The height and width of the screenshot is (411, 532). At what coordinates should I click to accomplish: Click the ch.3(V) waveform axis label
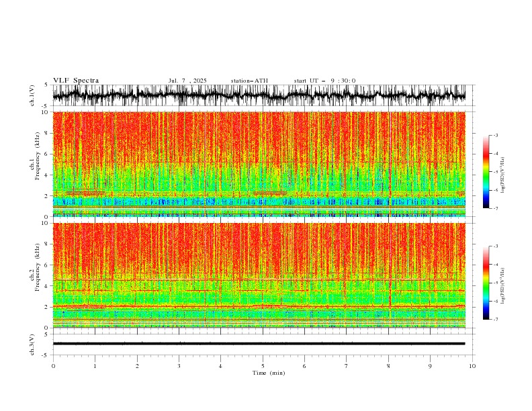click(x=32, y=345)
